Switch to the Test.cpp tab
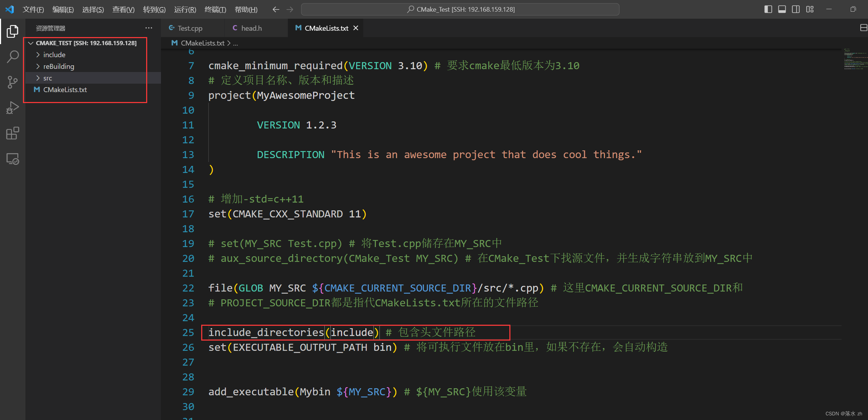868x420 pixels. (193, 28)
